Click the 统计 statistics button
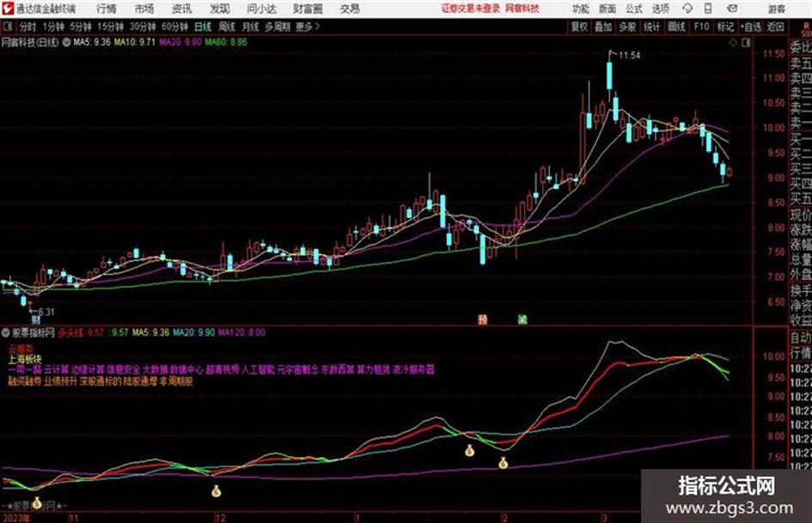Screen dimensions: 812x523 652,27
